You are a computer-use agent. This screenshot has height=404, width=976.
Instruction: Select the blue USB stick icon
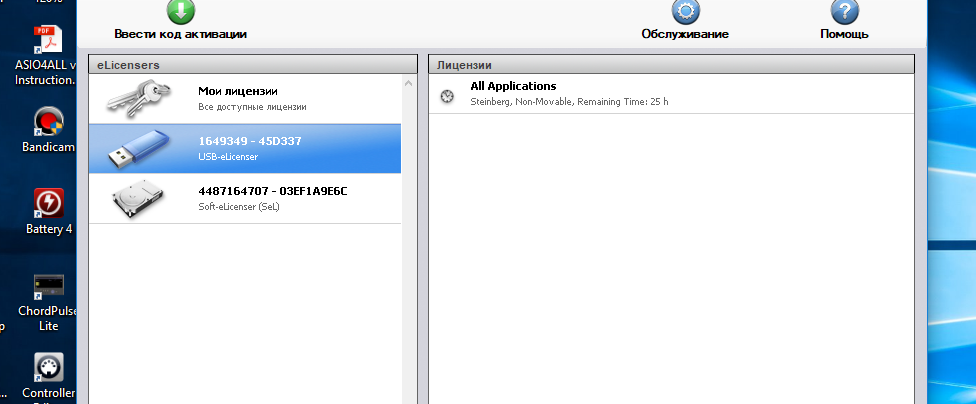point(138,149)
